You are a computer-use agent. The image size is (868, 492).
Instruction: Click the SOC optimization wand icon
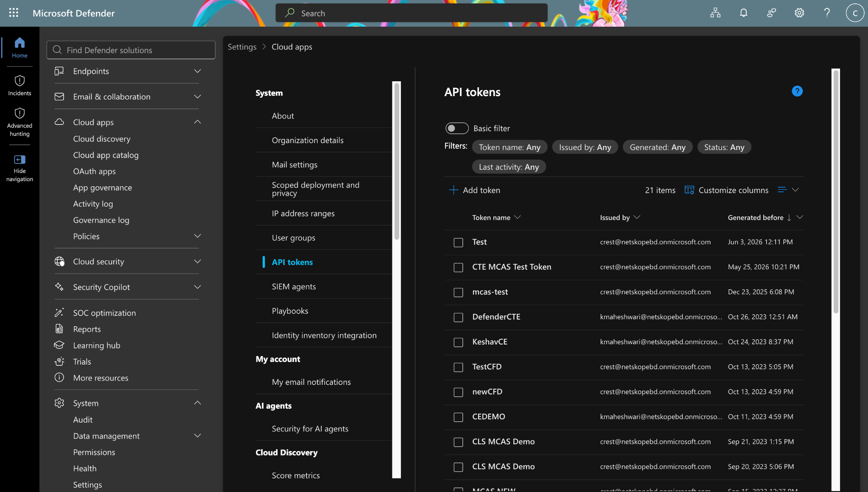[59, 312]
